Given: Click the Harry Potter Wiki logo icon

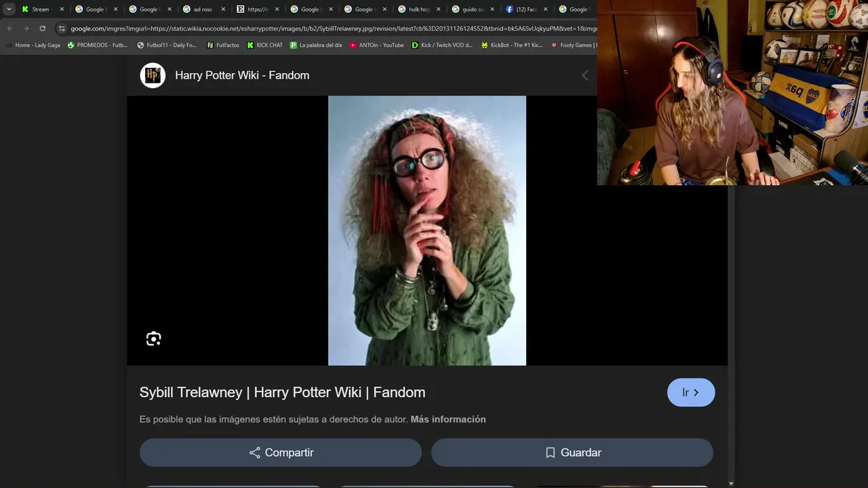Looking at the screenshot, I should (153, 75).
